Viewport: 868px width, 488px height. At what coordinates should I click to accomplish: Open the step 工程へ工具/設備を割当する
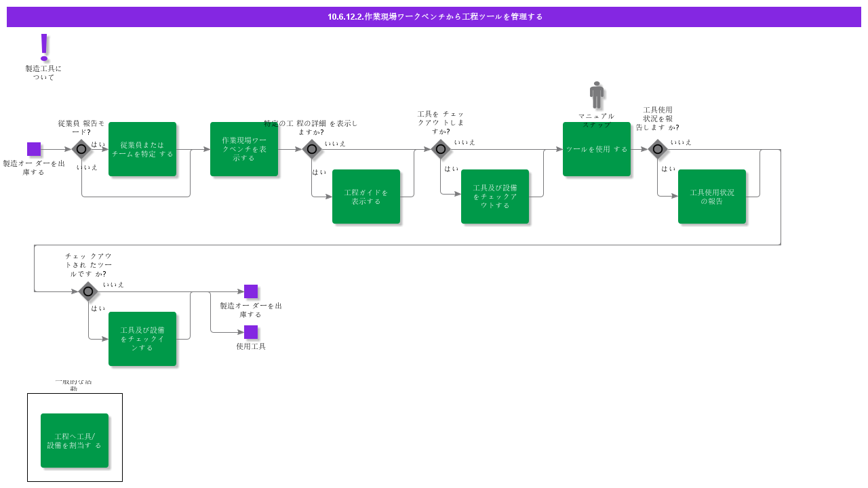(75, 441)
